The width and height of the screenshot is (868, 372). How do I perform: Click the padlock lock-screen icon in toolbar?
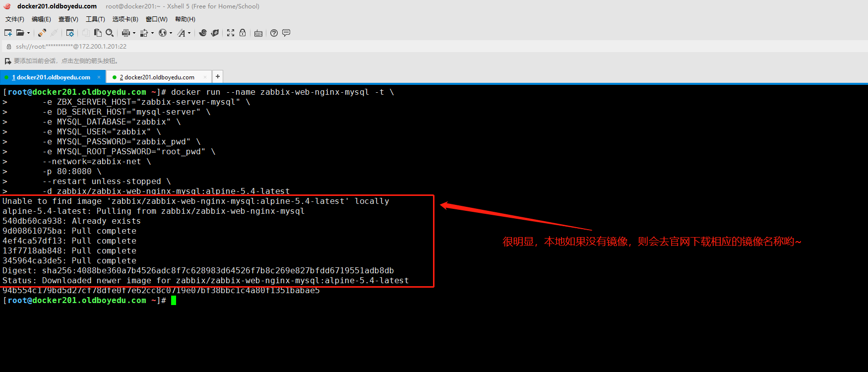[x=243, y=33]
